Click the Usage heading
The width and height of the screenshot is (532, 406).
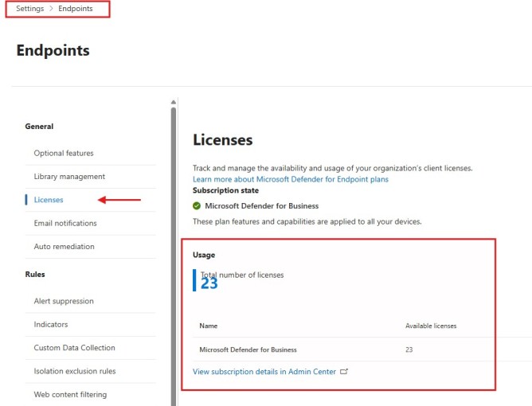tap(204, 255)
